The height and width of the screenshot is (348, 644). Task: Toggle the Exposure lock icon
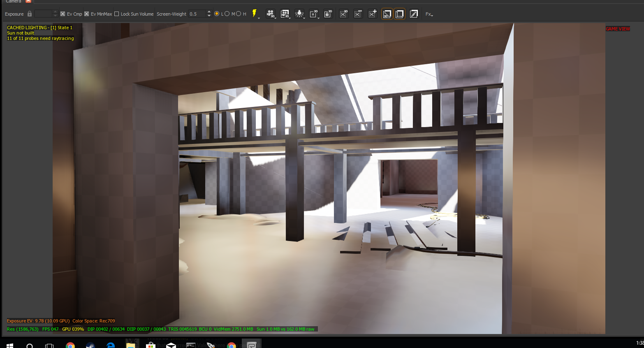pos(30,14)
